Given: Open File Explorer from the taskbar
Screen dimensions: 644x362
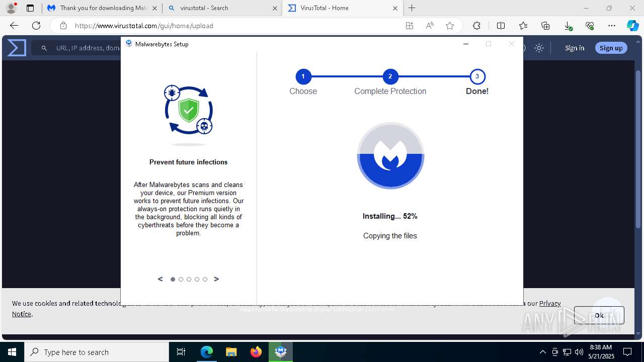Looking at the screenshot, I should pyautogui.click(x=231, y=352).
